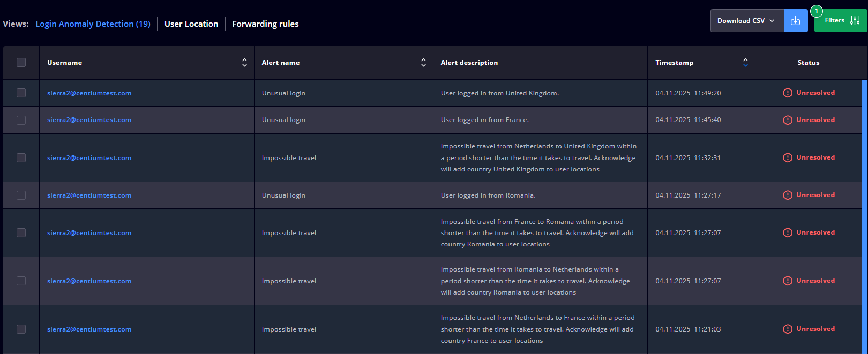Open sierra2 user link in 11:21:03 row
Viewport: 868px width, 354px height.
89,329
